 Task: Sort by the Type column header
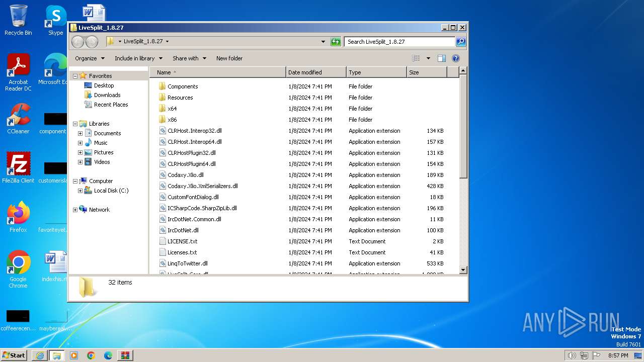click(x=376, y=72)
